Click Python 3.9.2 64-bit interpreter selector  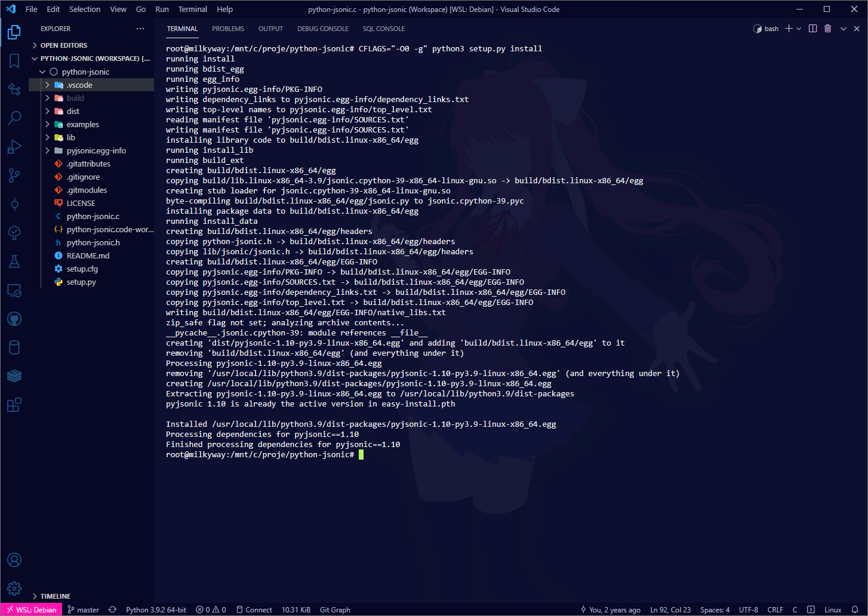point(156,610)
